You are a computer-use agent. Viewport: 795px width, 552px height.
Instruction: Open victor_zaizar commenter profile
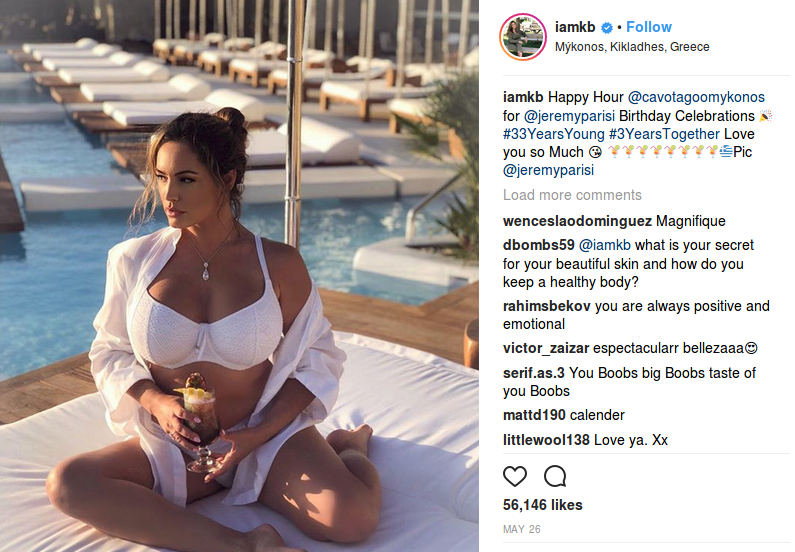click(546, 348)
